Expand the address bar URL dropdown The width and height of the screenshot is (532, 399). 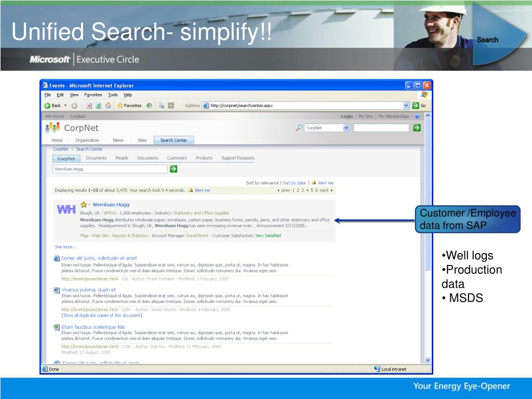click(x=406, y=105)
